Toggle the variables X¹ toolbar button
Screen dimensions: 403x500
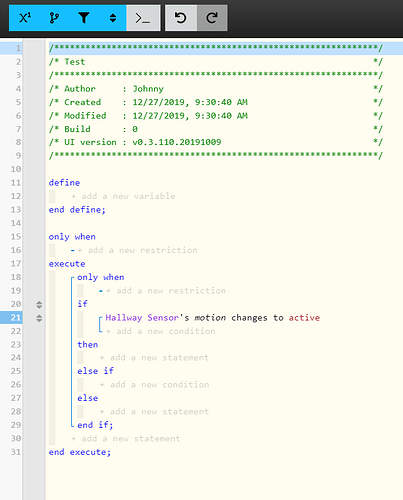(x=24, y=18)
